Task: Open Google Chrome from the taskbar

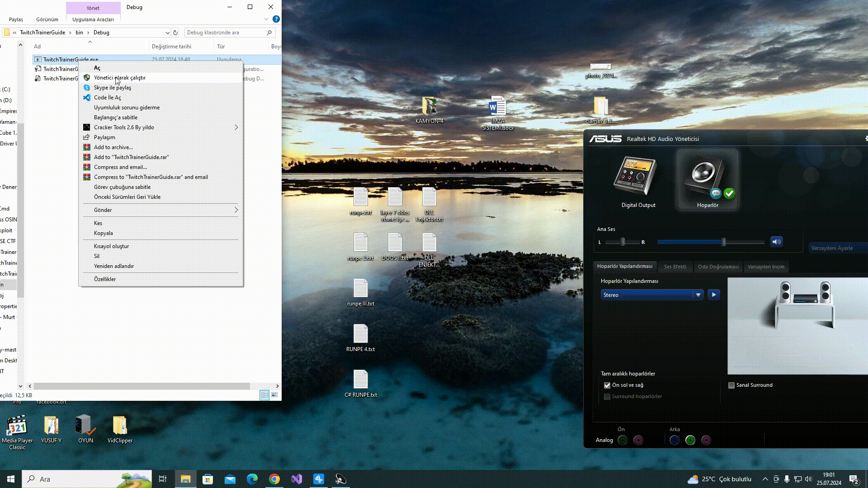Action: 274,479
